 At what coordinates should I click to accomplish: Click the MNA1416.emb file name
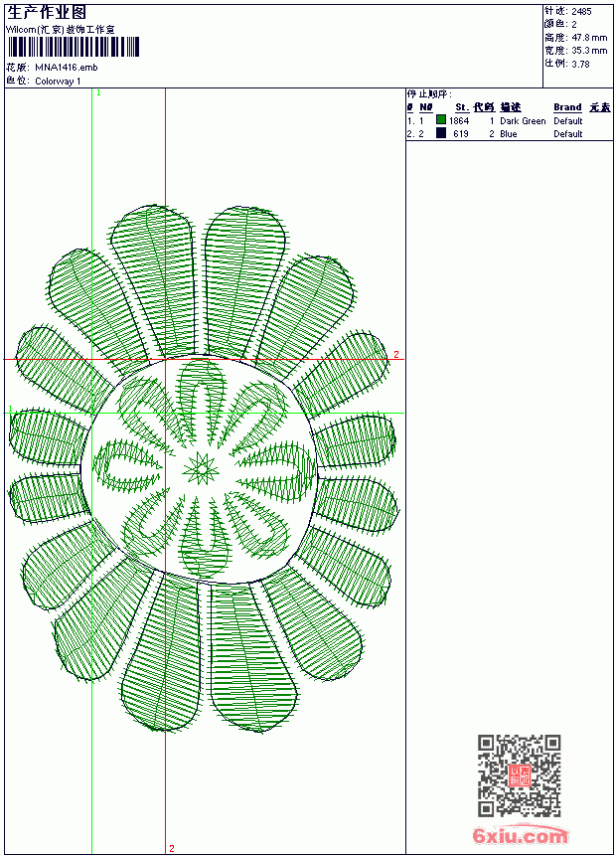point(67,68)
